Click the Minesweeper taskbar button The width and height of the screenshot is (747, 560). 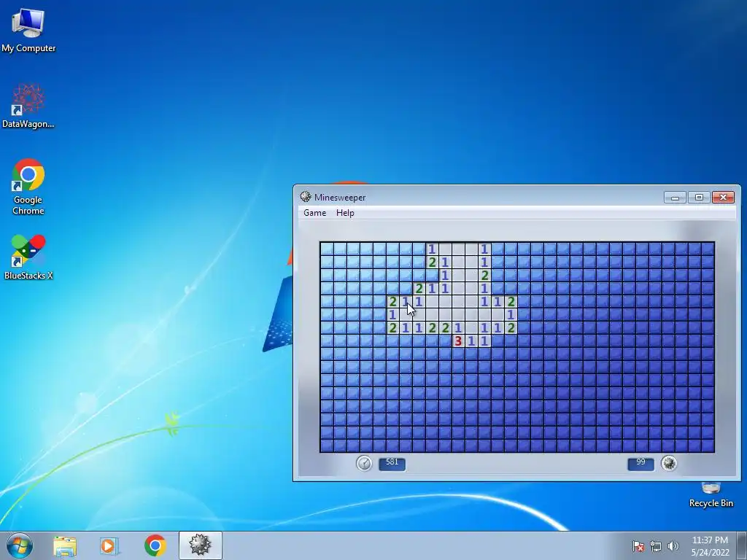coord(200,545)
